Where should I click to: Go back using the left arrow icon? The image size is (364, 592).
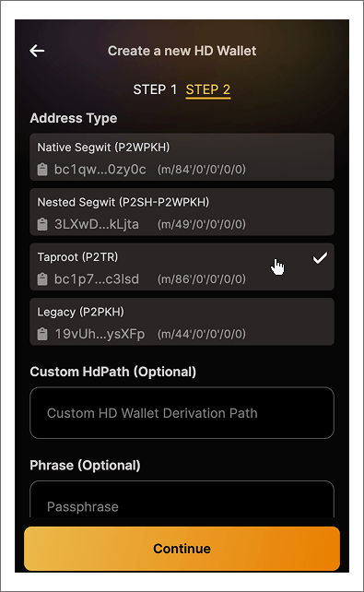(x=37, y=51)
